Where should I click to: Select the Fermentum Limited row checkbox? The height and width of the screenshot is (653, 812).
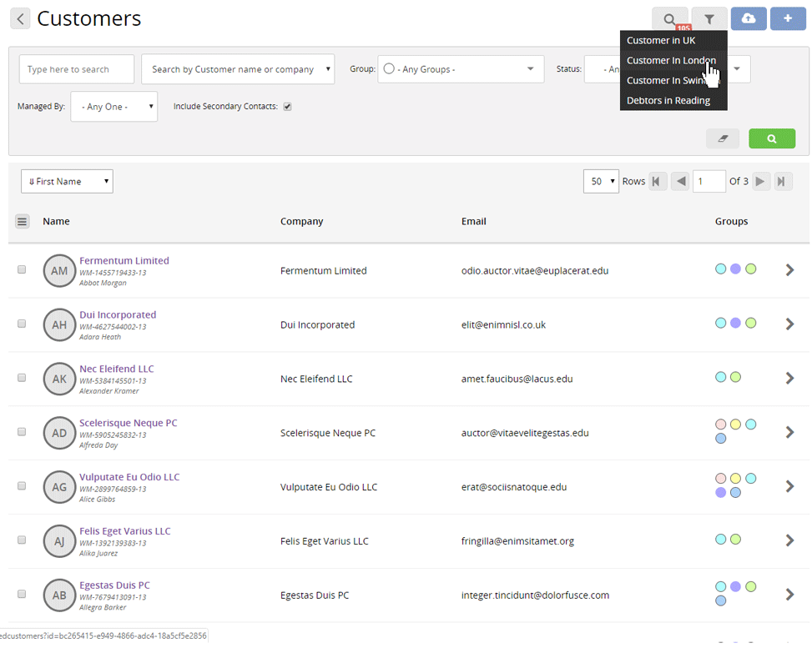[x=22, y=269]
